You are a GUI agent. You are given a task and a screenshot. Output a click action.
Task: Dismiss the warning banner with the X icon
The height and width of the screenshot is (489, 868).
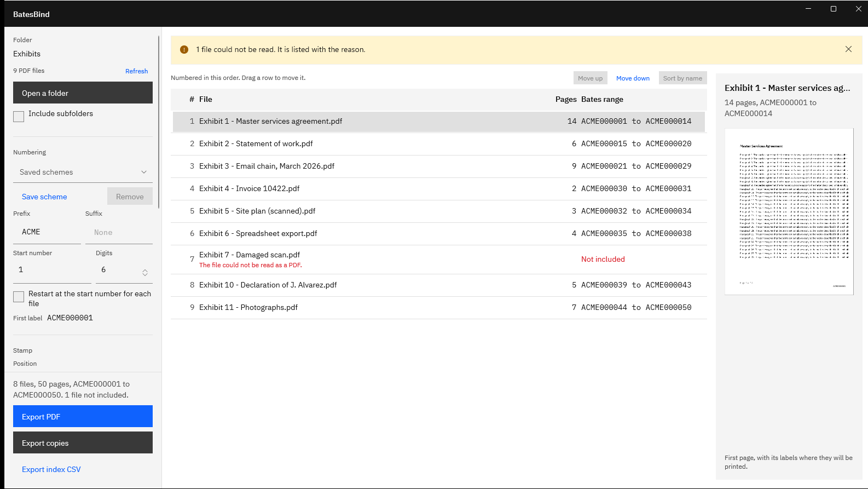tap(848, 49)
